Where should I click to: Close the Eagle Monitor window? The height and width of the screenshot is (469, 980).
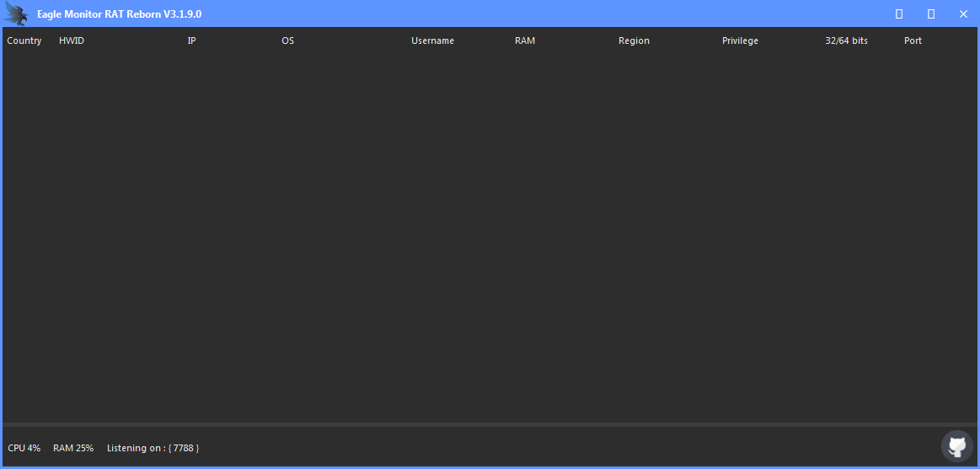tap(963, 14)
